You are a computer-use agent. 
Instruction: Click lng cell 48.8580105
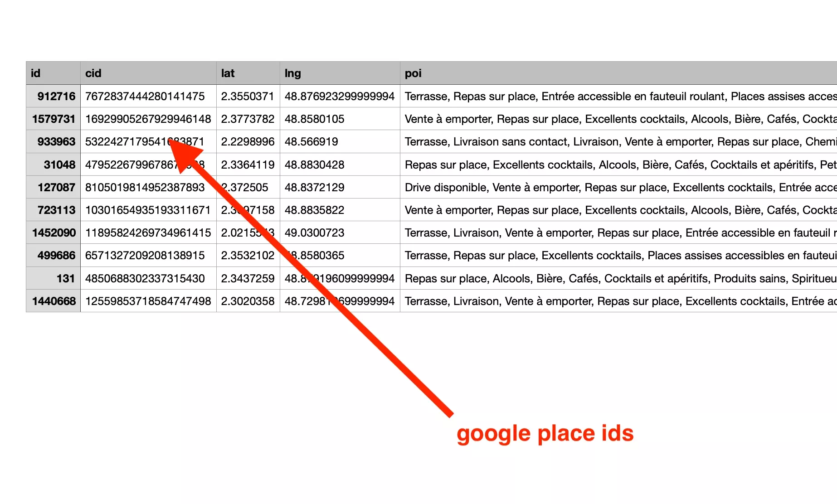pos(315,119)
